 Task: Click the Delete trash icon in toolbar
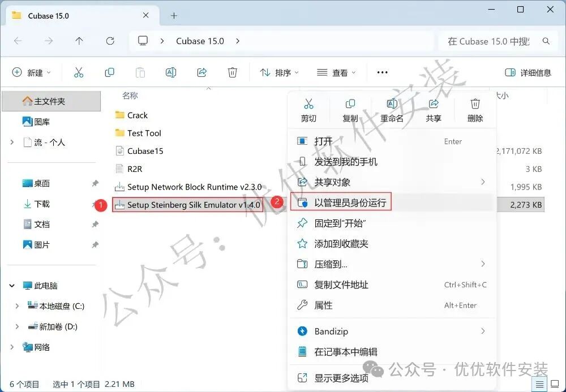[233, 72]
